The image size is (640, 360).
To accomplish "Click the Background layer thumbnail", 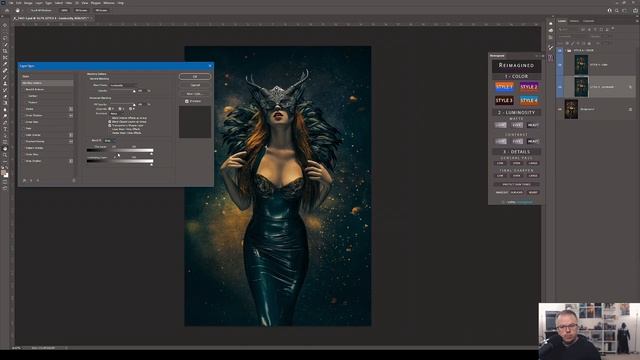I will (x=571, y=109).
